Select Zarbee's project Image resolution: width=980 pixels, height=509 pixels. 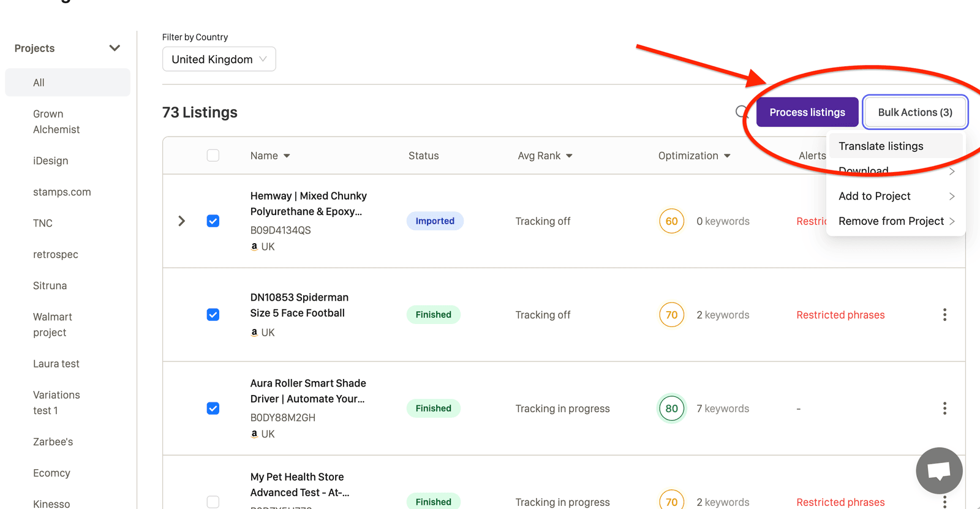(53, 442)
